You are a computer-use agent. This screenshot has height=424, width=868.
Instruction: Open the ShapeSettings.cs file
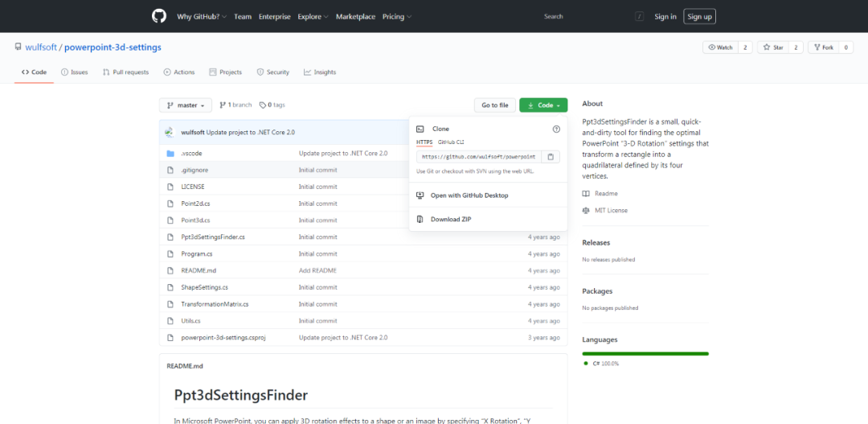[x=205, y=288]
